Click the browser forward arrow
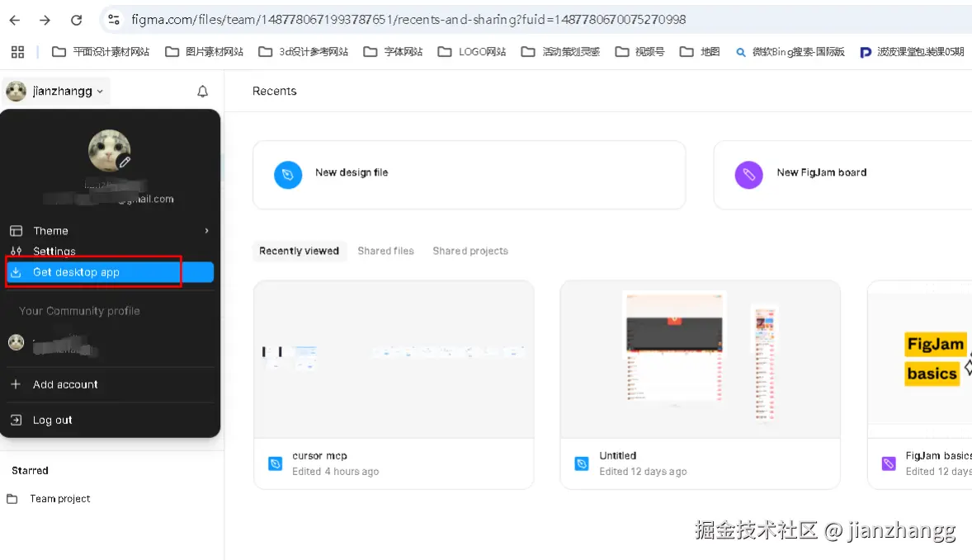Screen dimensions: 972x560 [45, 20]
